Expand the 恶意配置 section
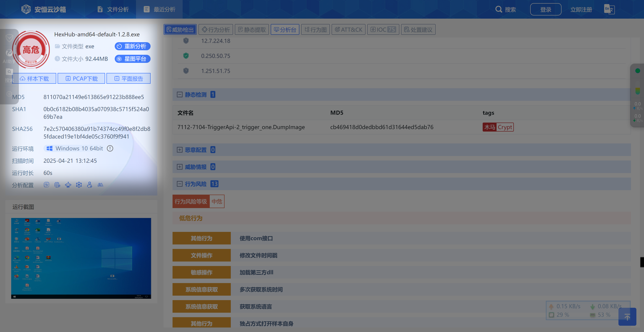The height and width of the screenshot is (332, 644). (x=179, y=150)
